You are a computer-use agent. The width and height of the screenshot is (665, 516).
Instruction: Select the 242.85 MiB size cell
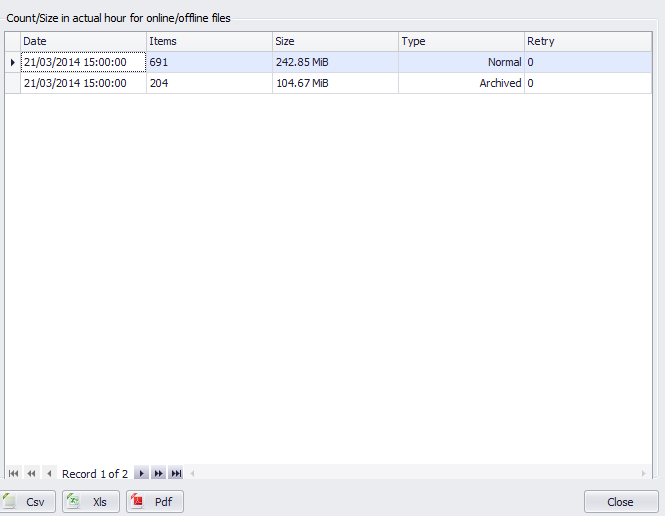click(x=335, y=62)
